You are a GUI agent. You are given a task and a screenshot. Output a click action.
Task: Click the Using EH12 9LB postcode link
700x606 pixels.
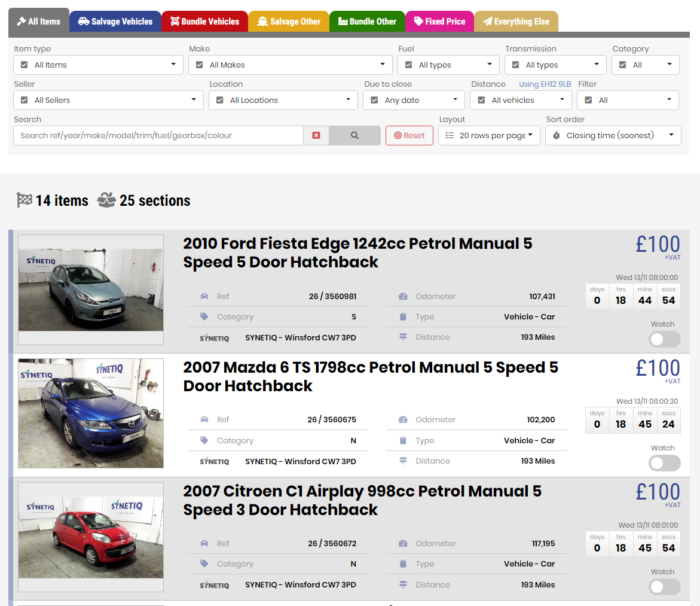coord(545,84)
